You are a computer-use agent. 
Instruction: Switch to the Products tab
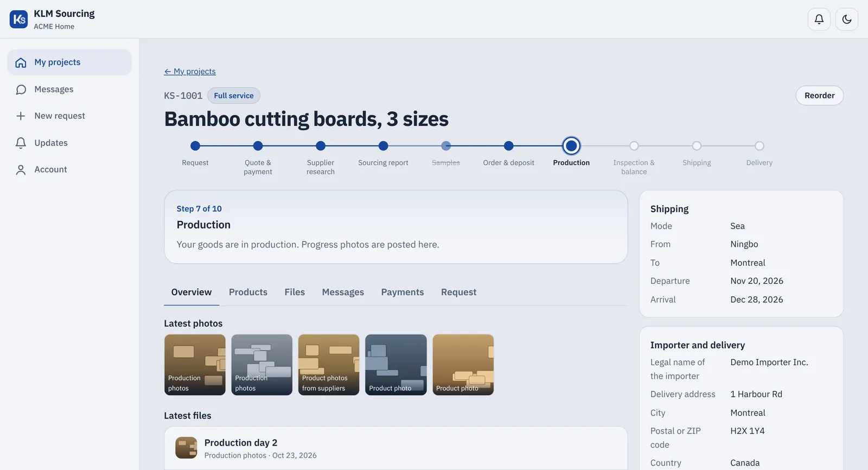point(248,292)
